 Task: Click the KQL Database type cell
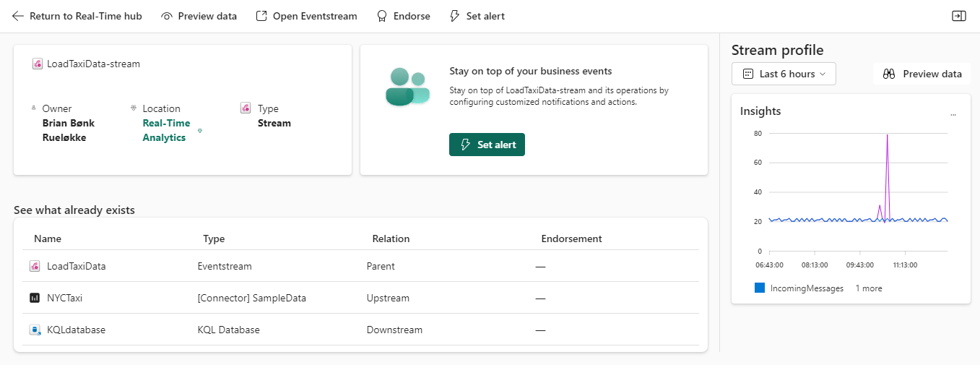point(228,330)
